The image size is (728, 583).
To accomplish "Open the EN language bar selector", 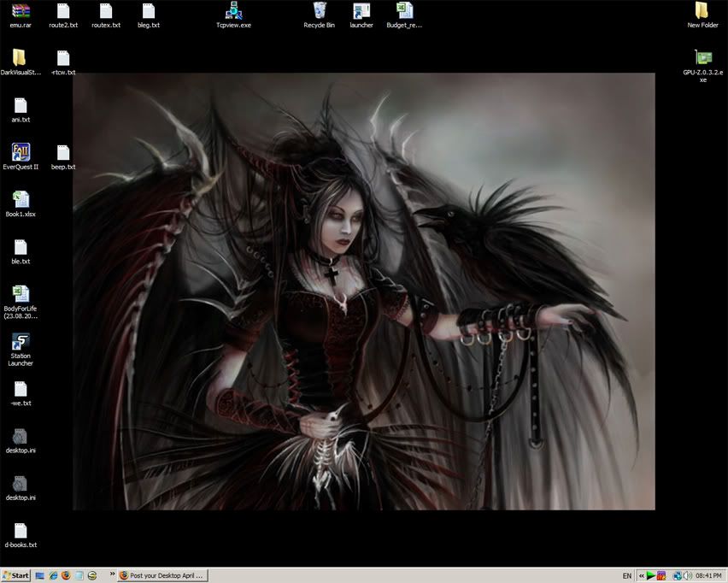I will click(x=627, y=576).
